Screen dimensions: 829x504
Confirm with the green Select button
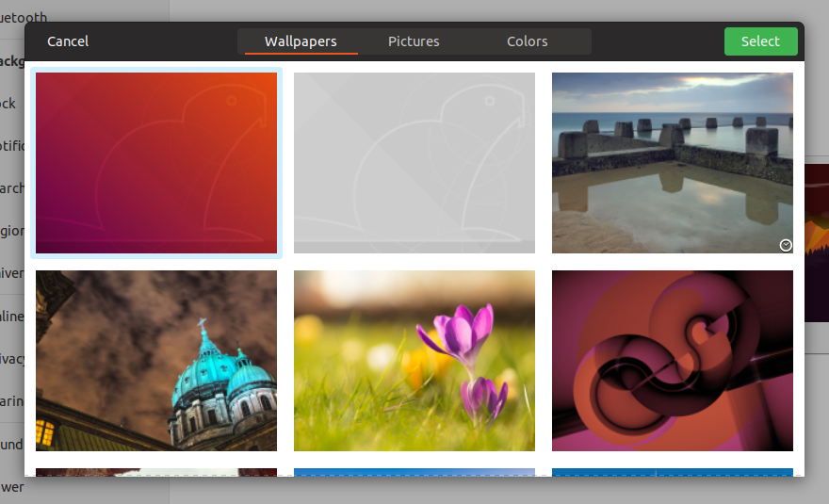[760, 41]
